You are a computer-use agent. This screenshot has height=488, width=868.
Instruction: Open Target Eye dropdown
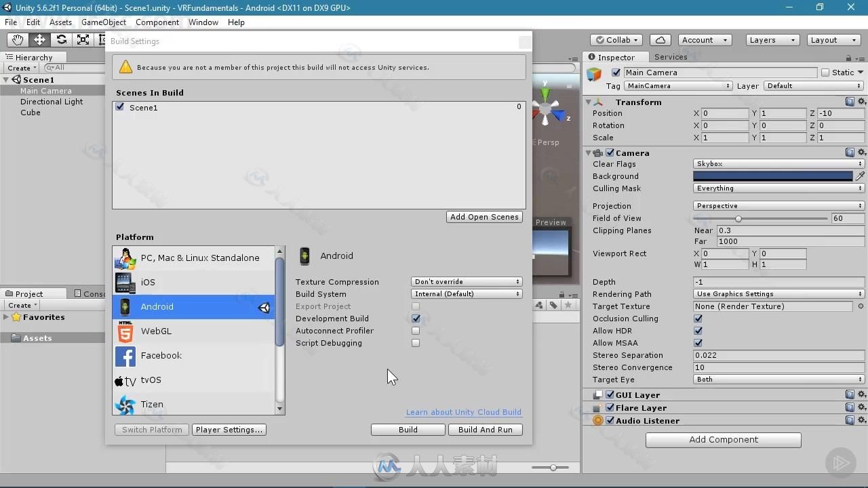(778, 380)
